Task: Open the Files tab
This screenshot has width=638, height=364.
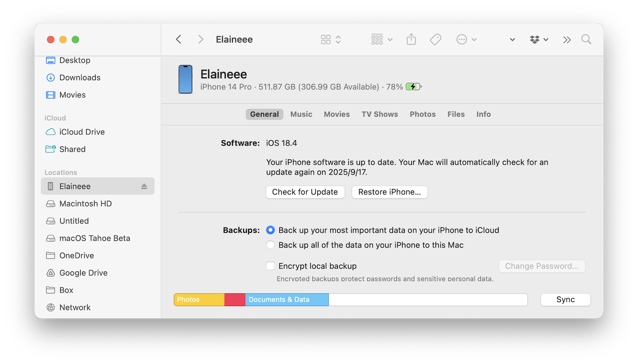Action: coord(456,114)
